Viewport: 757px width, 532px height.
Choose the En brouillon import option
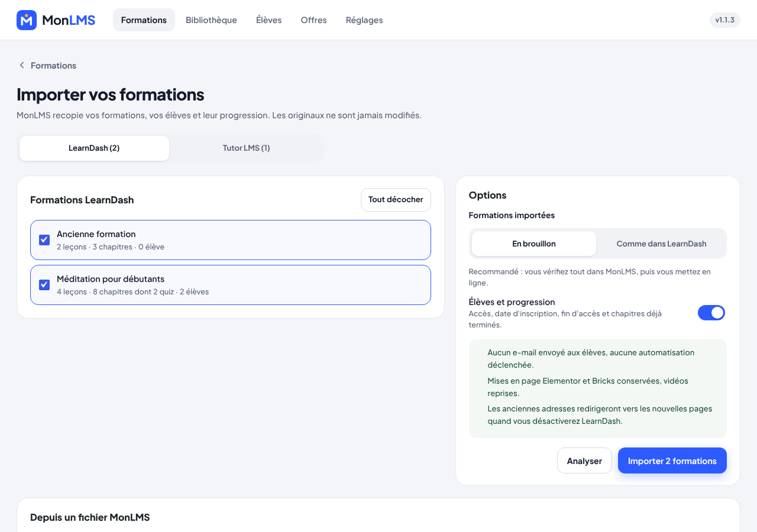point(534,244)
